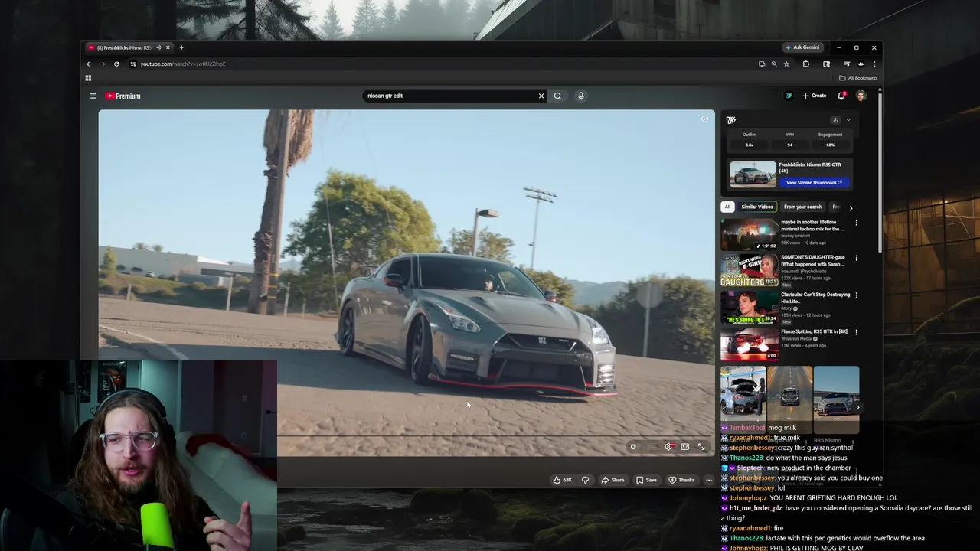Collapse the thumbnail analytics panel chevron

click(x=848, y=120)
